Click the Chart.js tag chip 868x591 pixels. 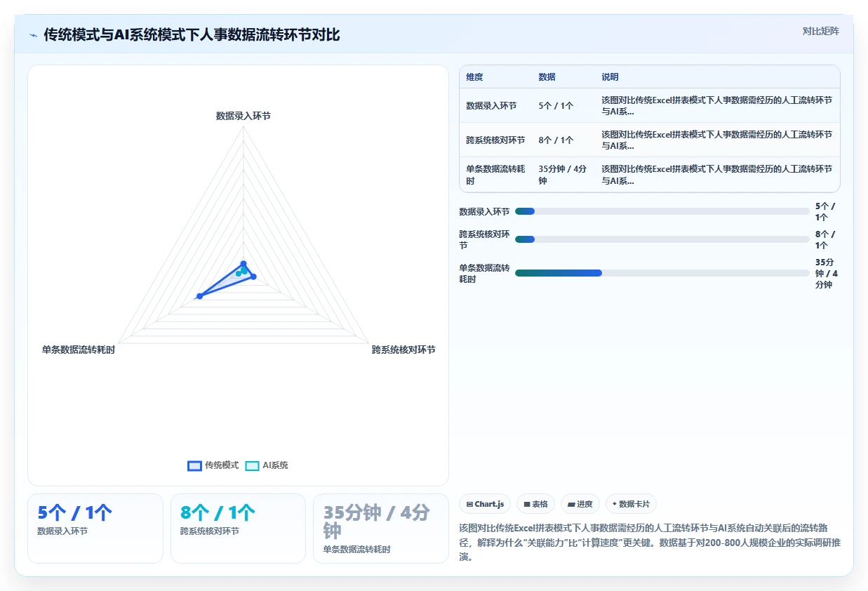click(x=485, y=504)
